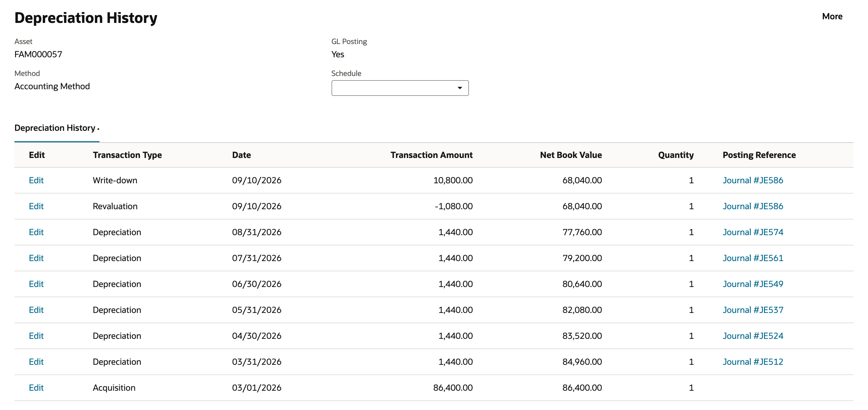Click the Transaction Amount column header

[431, 155]
